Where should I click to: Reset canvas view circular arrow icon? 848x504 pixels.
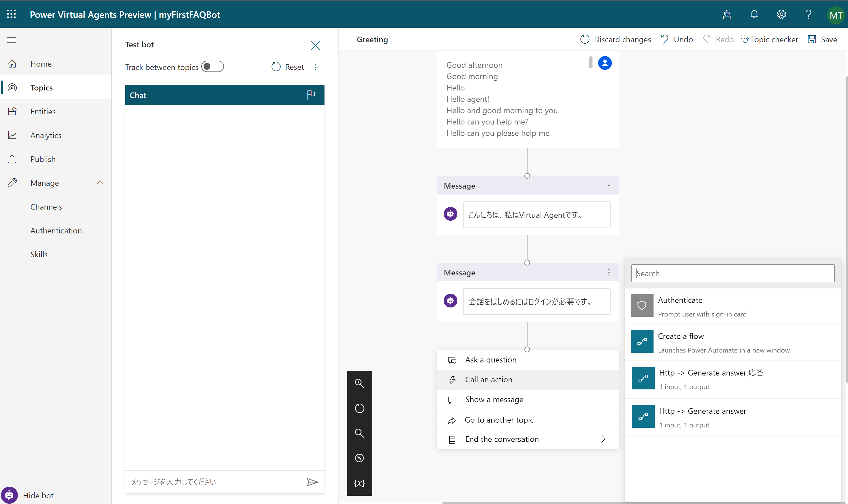(359, 408)
